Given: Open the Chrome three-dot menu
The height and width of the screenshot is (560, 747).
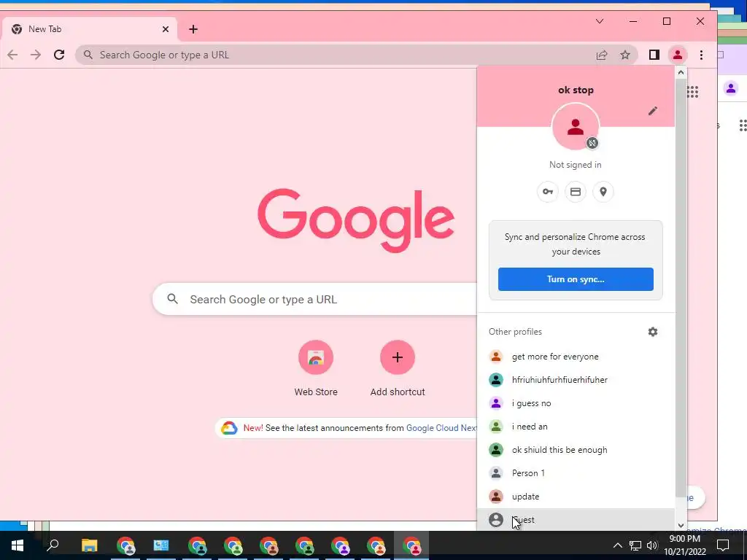Looking at the screenshot, I should click(x=701, y=55).
